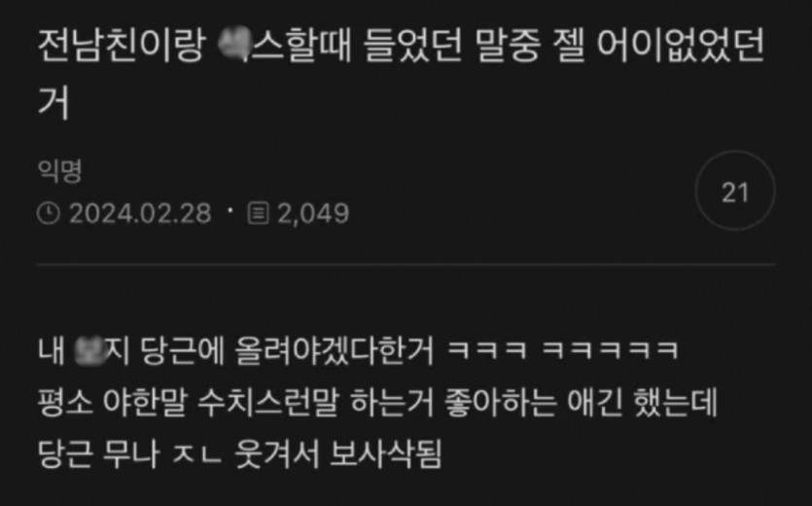Click the blurred censored spot in the post body
This screenshot has height=506, width=812.
[89, 351]
